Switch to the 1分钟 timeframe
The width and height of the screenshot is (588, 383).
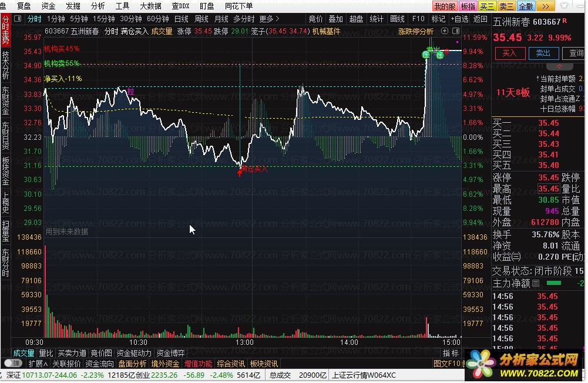pos(55,19)
